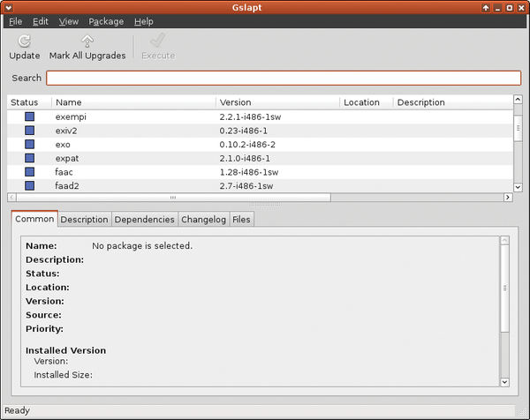The image size is (530, 420).
Task: Click the expat installed status icon
Action: click(30, 158)
